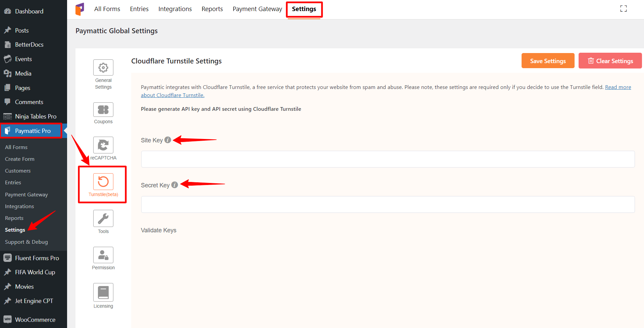Open General Settings gear icon

click(x=103, y=67)
